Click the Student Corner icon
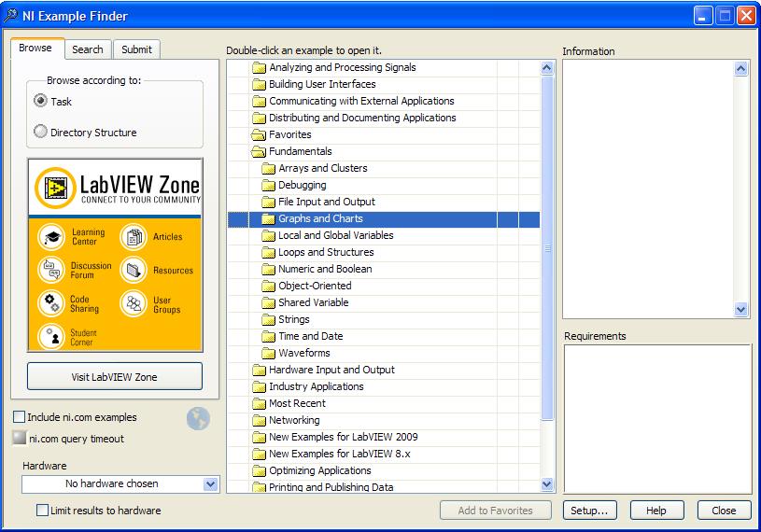Screen dimensions: 761x532 (51, 336)
